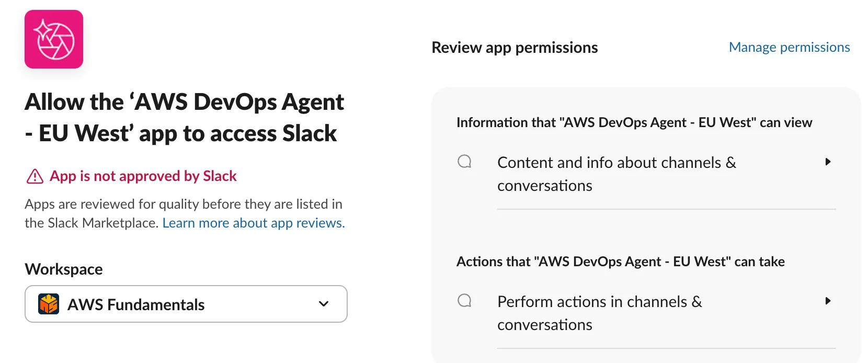Open the Workspace dropdown showing AWS Fundamentals

click(x=186, y=304)
